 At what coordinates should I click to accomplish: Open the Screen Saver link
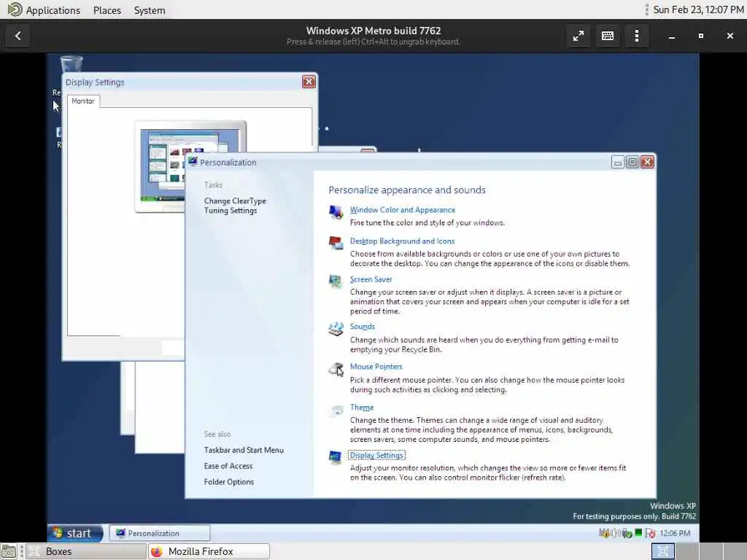371,279
